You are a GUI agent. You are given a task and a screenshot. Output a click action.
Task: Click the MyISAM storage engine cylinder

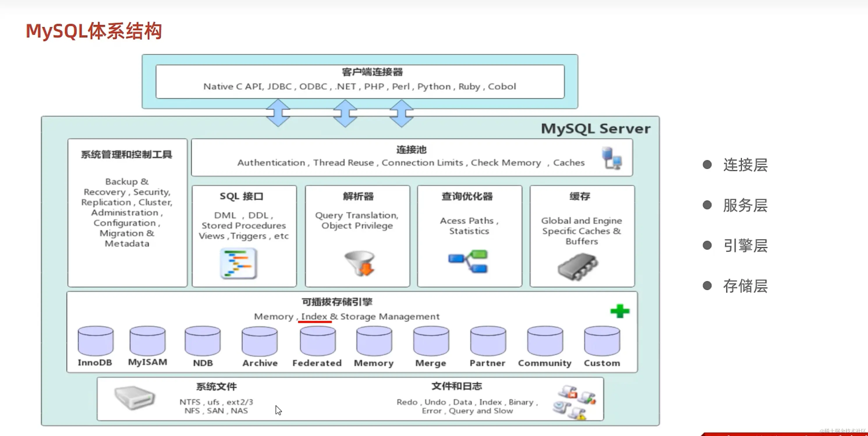147,341
